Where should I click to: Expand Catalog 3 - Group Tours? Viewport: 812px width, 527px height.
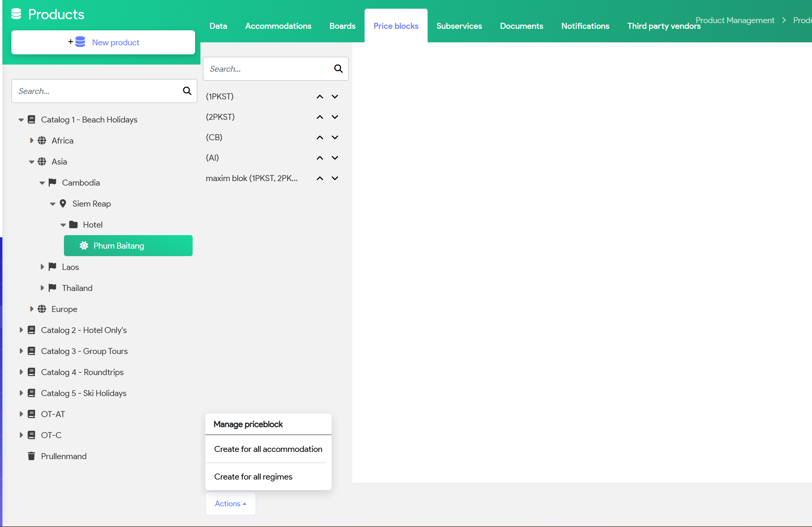pos(21,351)
